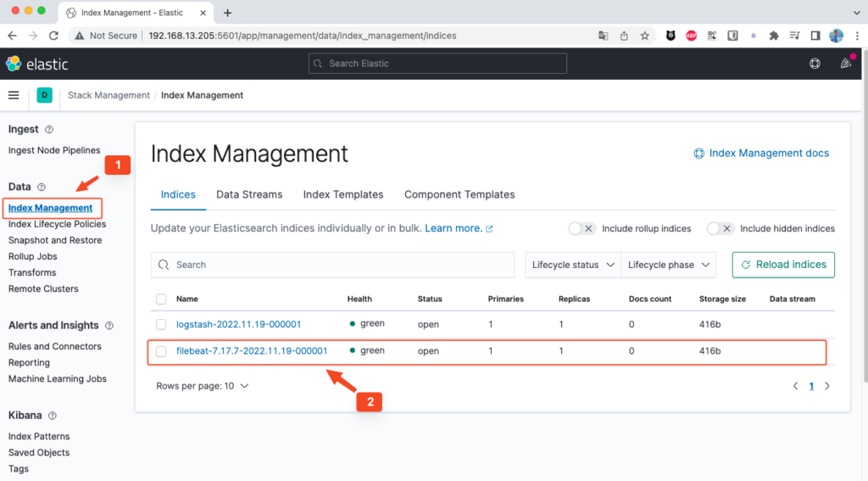Open the help menu lifebuoy icon

815,64
